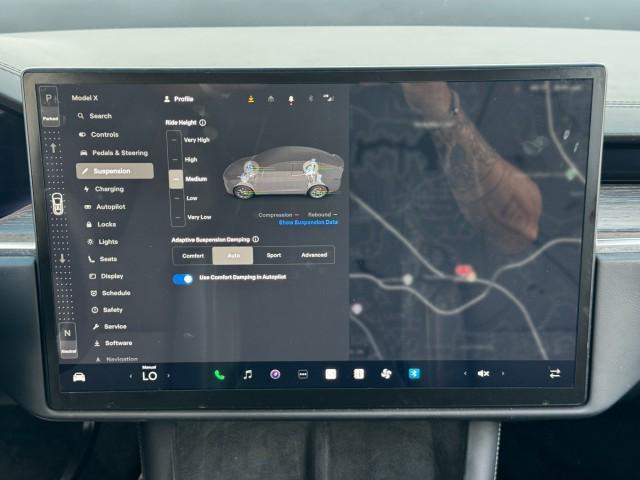This screenshot has width=640, height=480.
Task: Open the music app icon
Action: pyautogui.click(x=247, y=374)
